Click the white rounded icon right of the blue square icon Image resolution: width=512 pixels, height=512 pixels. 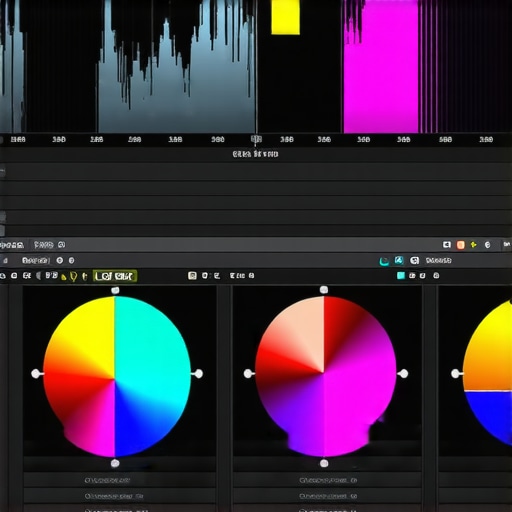click(x=414, y=260)
